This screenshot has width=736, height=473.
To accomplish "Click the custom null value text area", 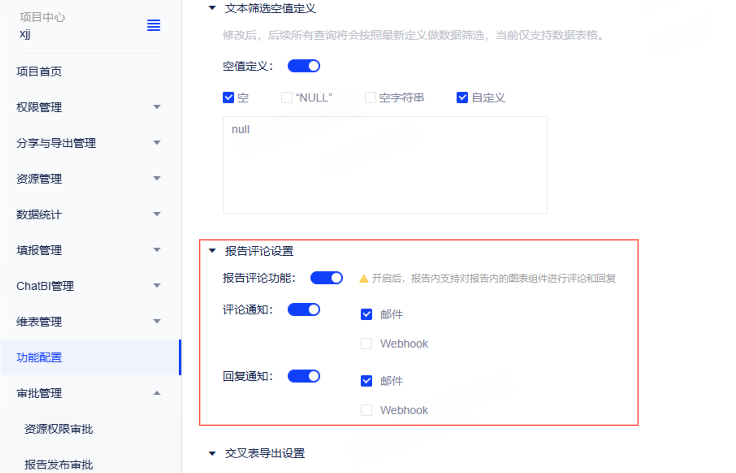I will click(385, 164).
